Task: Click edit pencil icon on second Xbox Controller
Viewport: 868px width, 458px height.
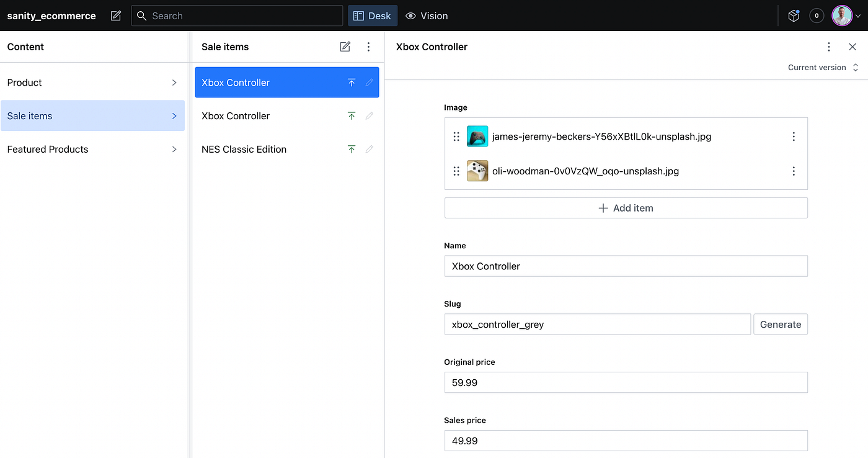Action: [370, 116]
